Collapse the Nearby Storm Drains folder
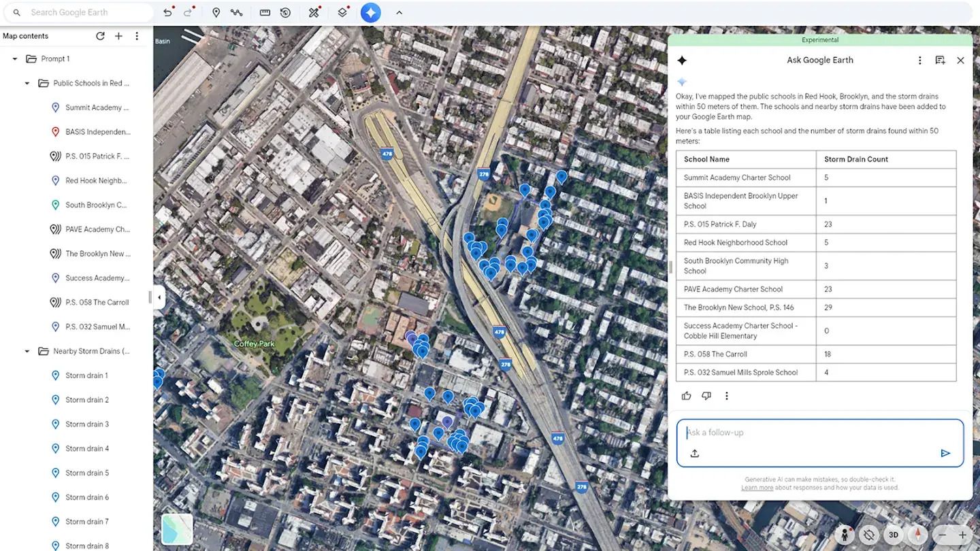 coord(27,352)
